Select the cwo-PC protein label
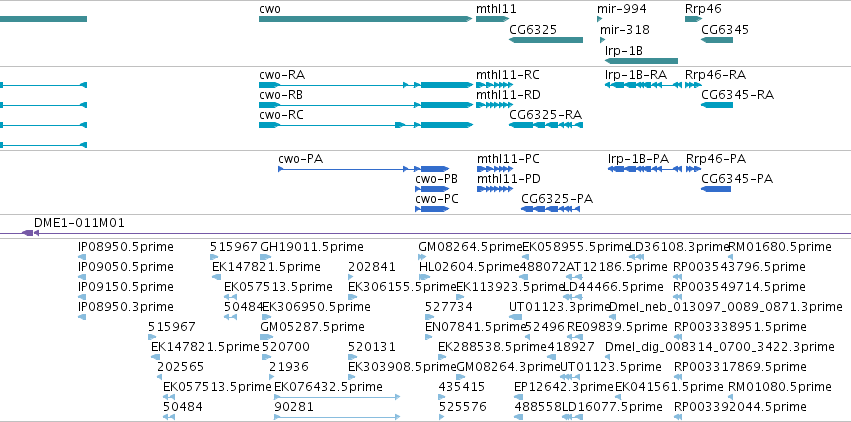This screenshot has width=851, height=422. pos(437,199)
